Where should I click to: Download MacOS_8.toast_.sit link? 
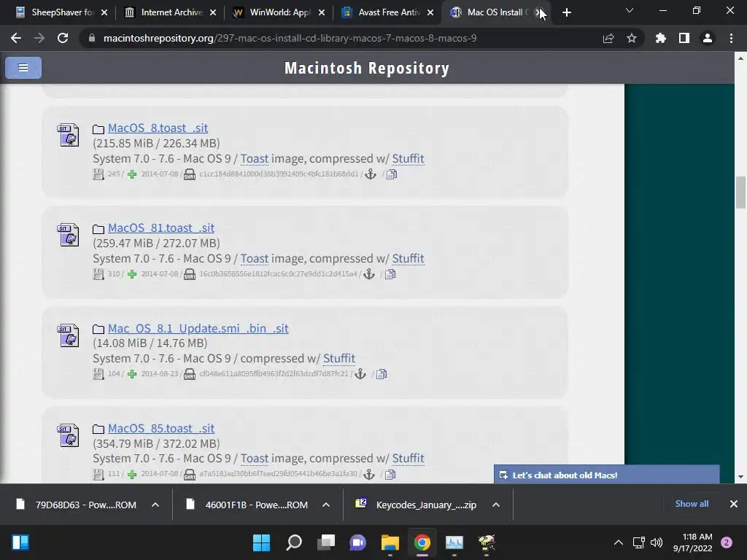[158, 128]
